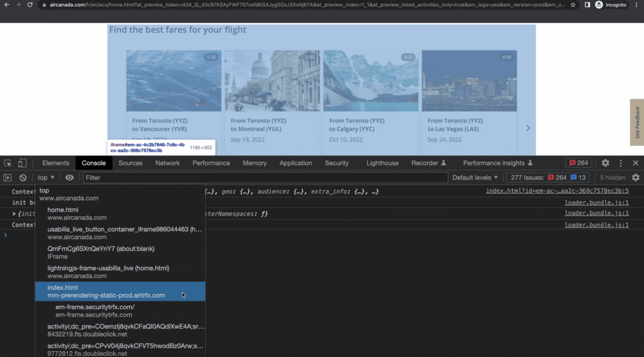Open the Default levels dropdown
644x357 pixels.
tap(475, 178)
